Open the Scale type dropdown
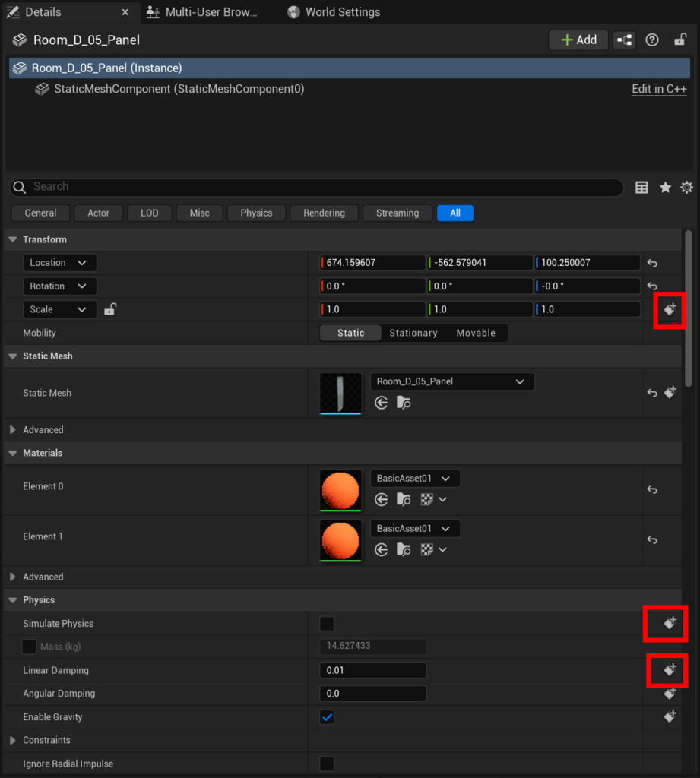 (x=60, y=310)
